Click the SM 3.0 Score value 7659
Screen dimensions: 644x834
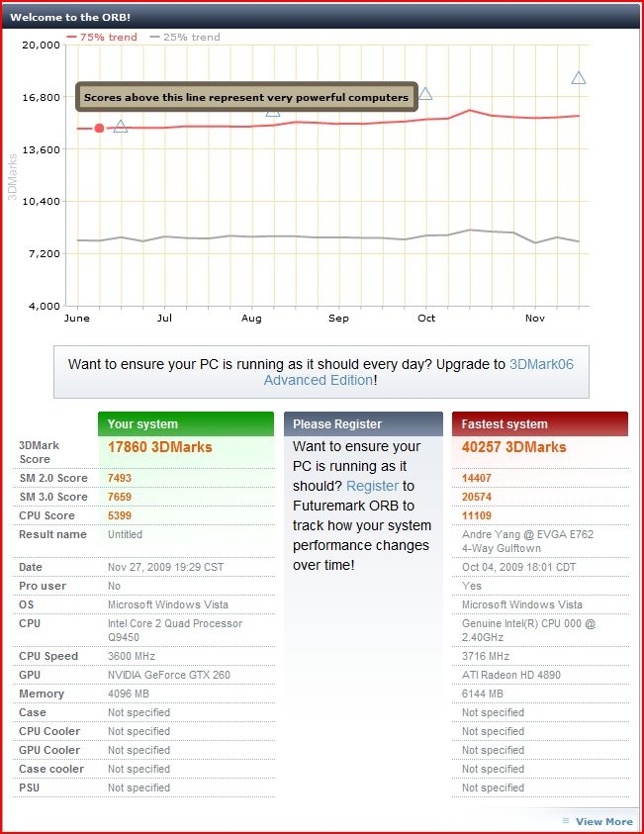[x=120, y=497]
